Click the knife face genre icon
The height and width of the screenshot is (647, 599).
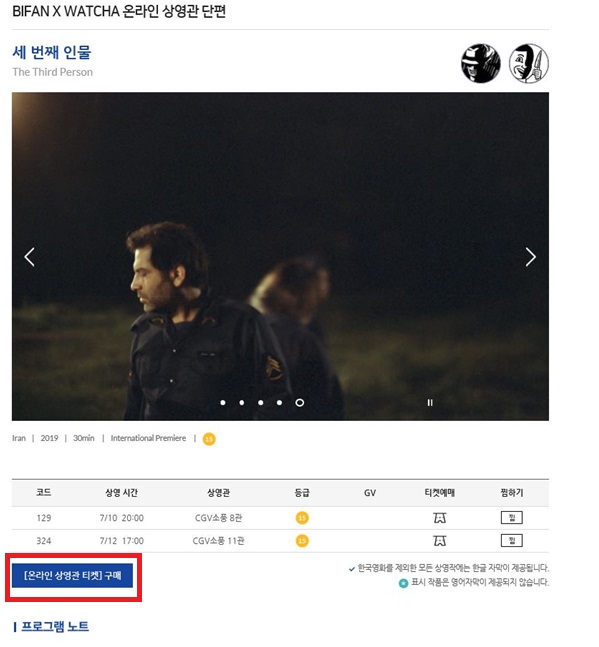click(x=528, y=64)
